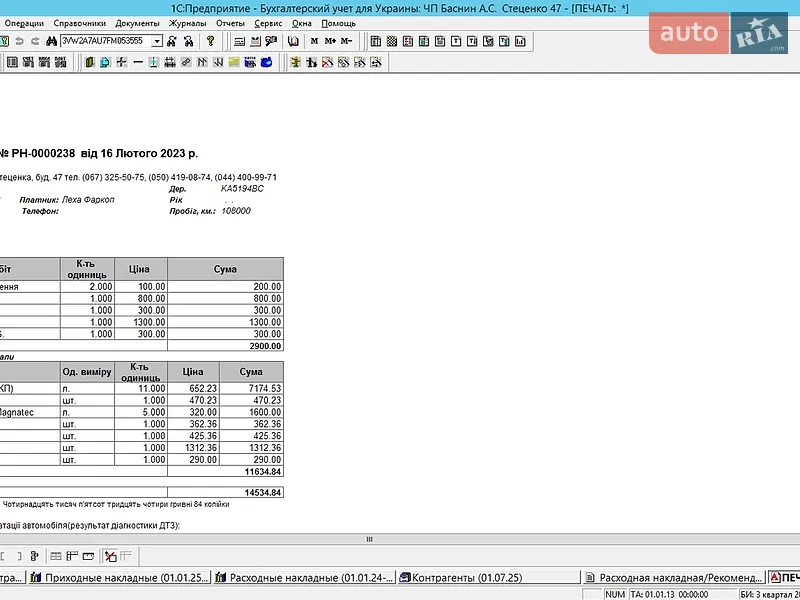Click the calculator icon in toolbar

click(239, 41)
